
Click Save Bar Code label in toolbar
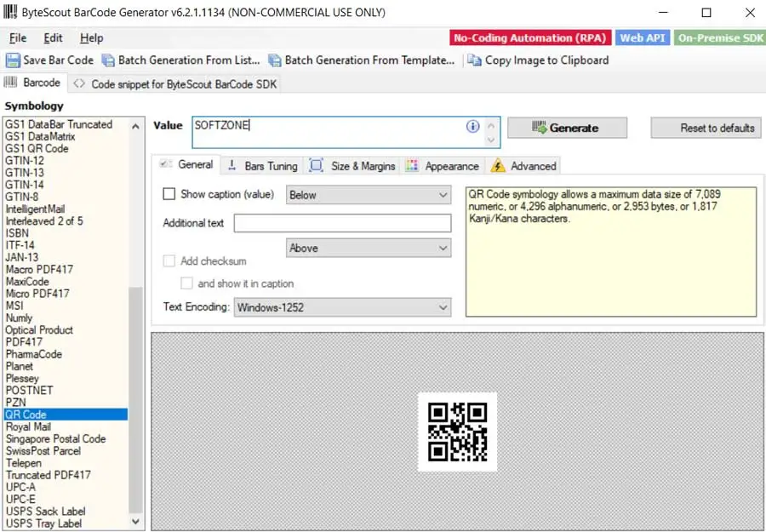click(58, 60)
